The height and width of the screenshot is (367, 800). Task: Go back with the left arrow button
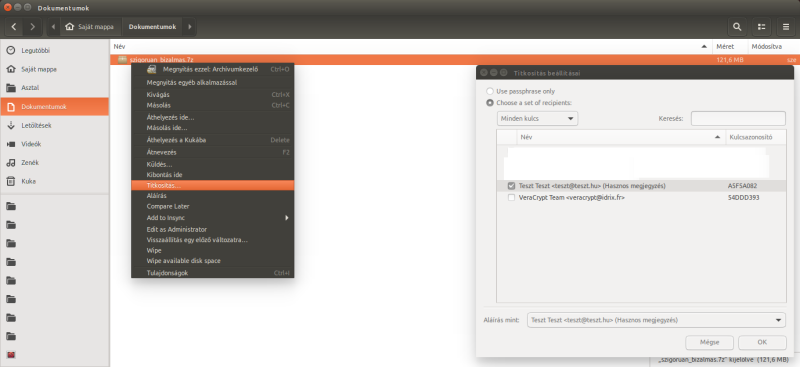[14, 27]
